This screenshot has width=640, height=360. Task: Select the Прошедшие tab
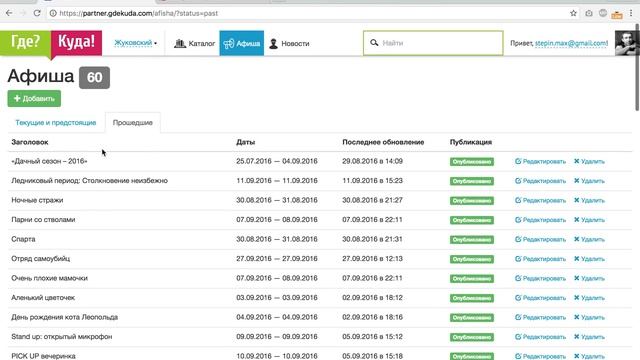133,122
